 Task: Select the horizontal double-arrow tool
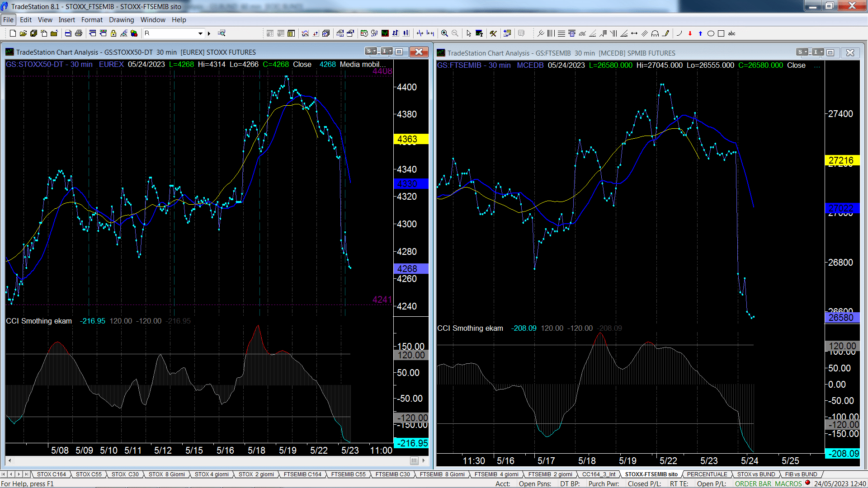click(x=634, y=33)
